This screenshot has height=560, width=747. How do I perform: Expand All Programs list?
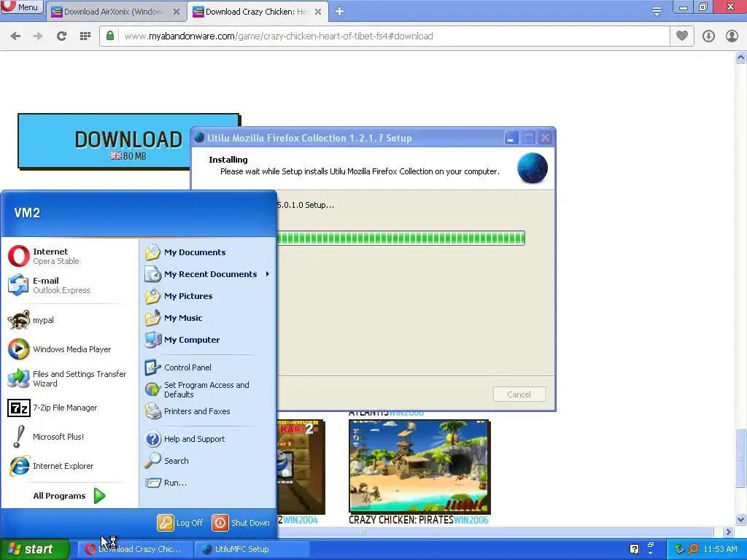69,496
